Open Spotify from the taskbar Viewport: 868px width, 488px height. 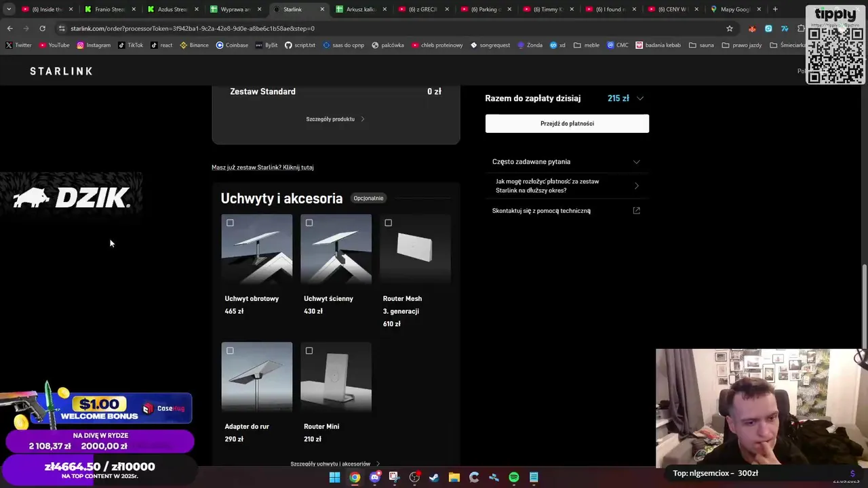point(514,477)
